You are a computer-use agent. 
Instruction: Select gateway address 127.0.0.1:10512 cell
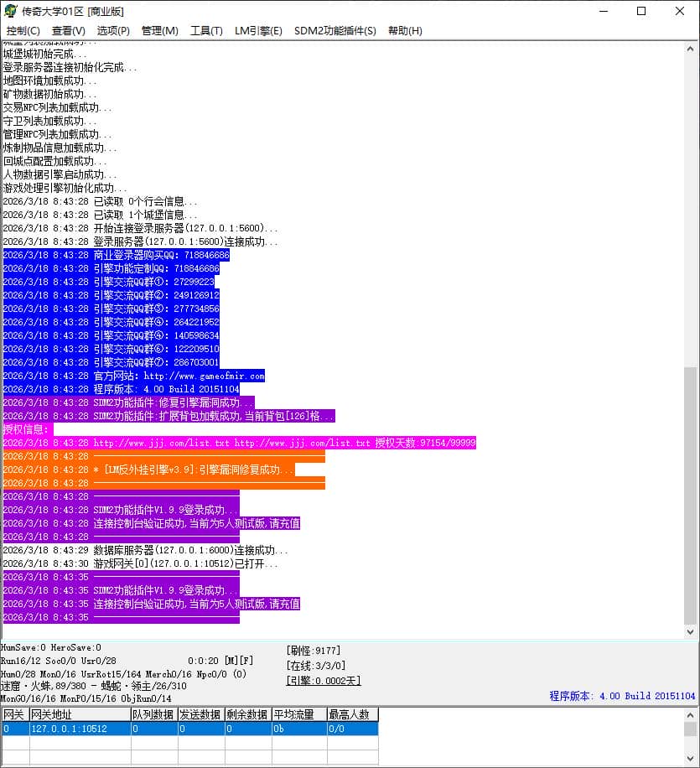80,729
